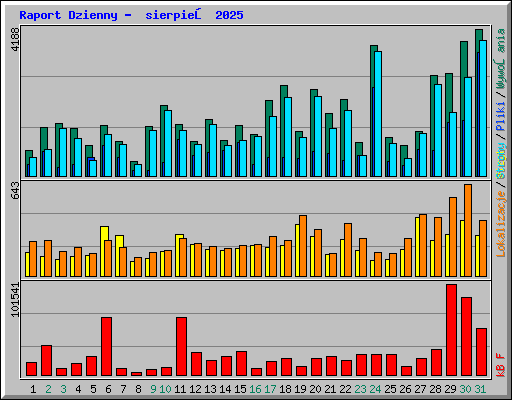This screenshot has width=512, height=400.
Task: Click the green weekend day label 23
Action: pos(360,389)
